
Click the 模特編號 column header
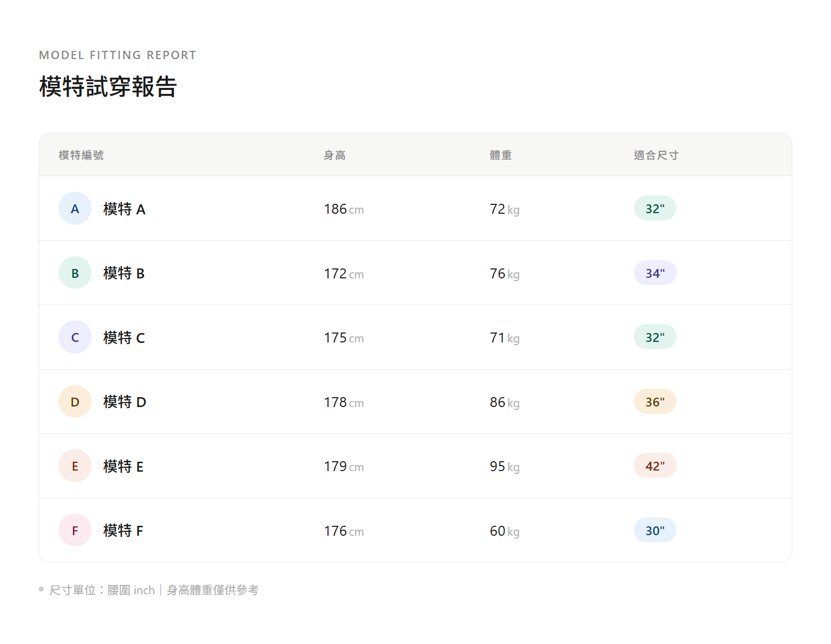(x=81, y=155)
